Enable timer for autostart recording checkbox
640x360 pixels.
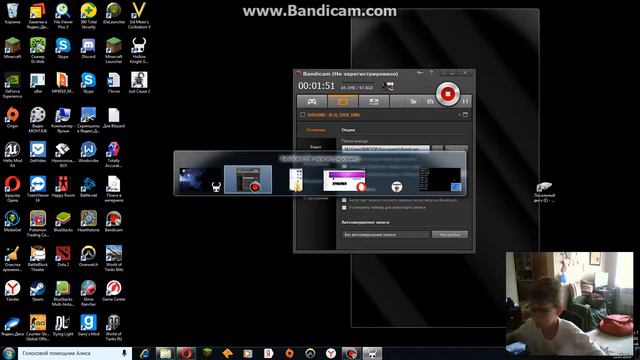click(x=344, y=207)
